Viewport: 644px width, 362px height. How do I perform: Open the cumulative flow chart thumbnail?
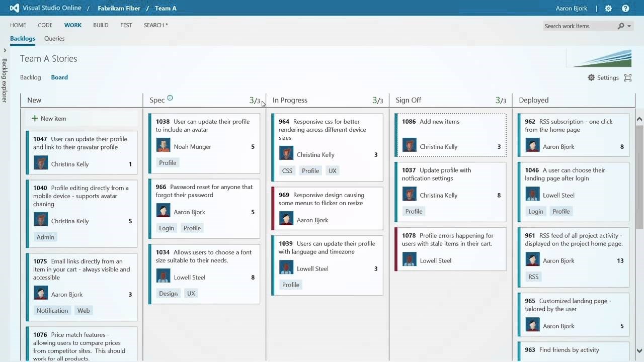599,58
